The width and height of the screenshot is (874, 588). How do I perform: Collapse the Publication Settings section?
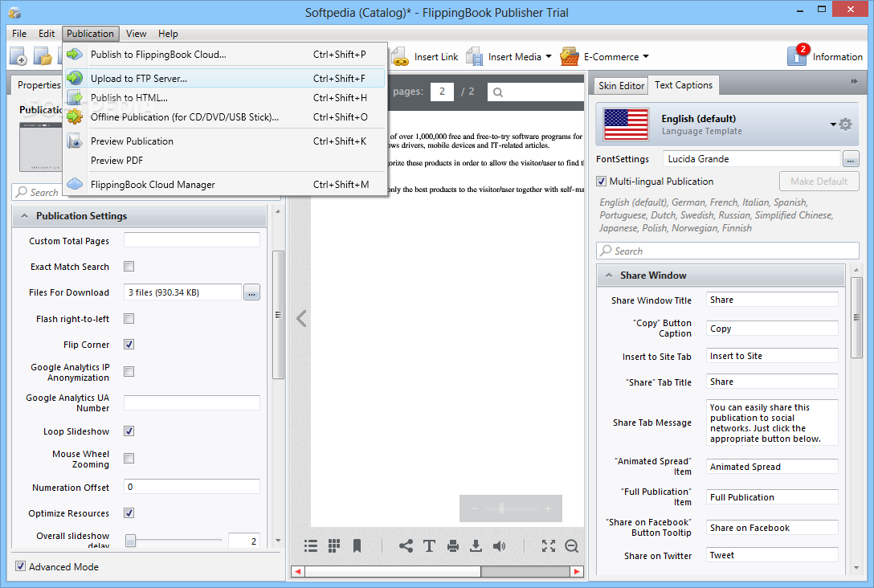coord(25,216)
